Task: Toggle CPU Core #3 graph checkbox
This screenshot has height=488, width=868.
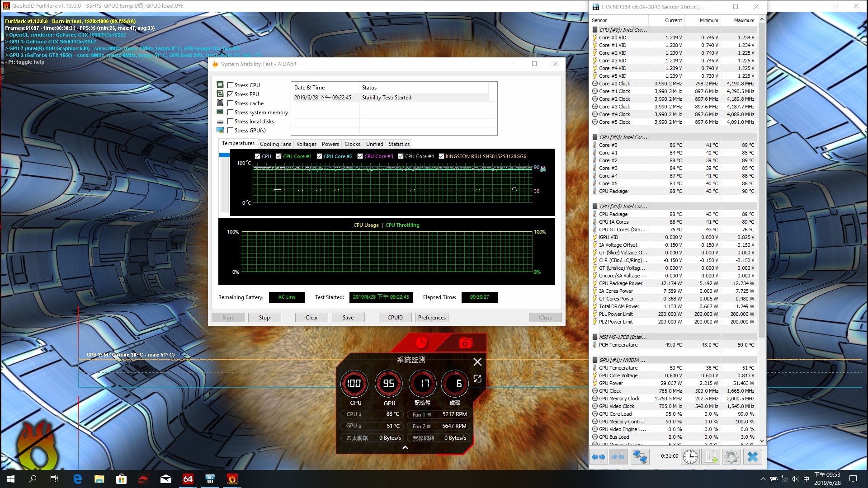Action: (x=360, y=156)
